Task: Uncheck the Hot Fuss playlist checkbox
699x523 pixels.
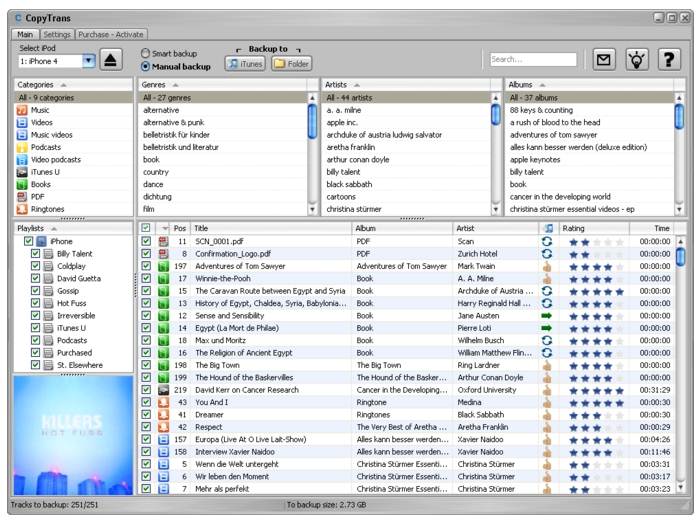Action: coord(36,303)
